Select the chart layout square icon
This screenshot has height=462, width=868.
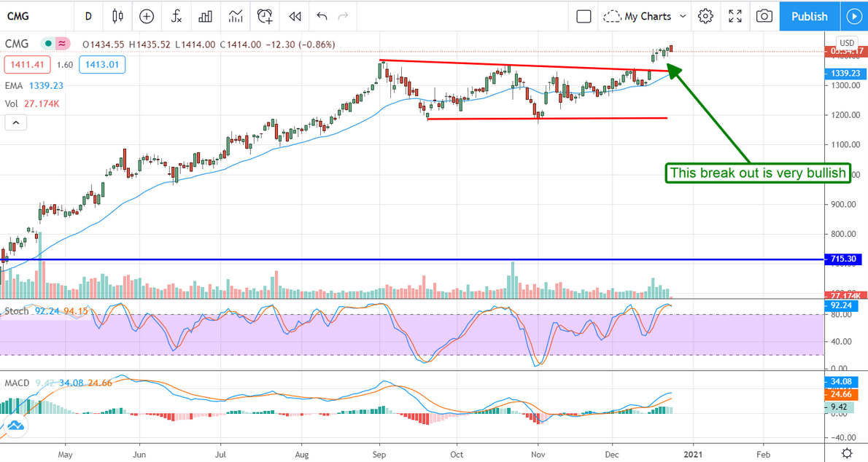coord(584,17)
